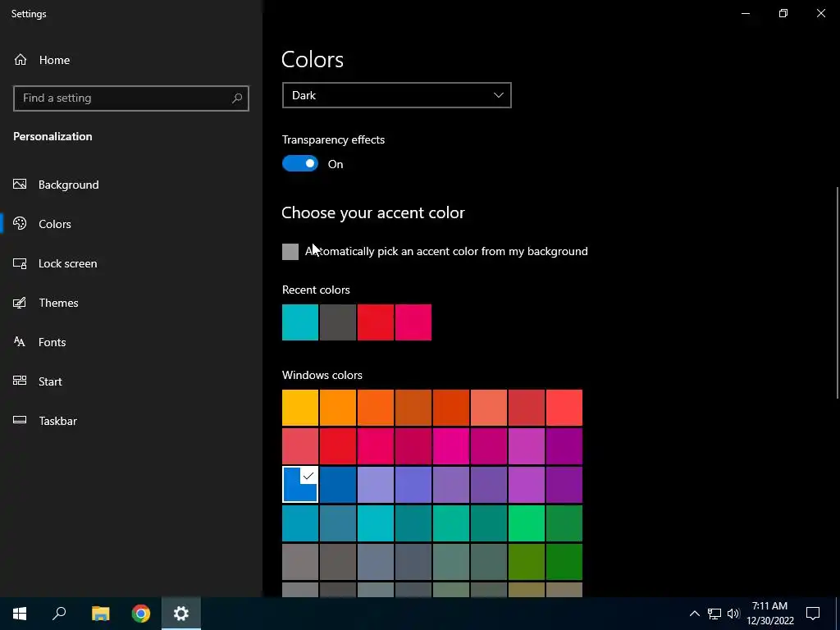Click the Home house icon

point(21,59)
